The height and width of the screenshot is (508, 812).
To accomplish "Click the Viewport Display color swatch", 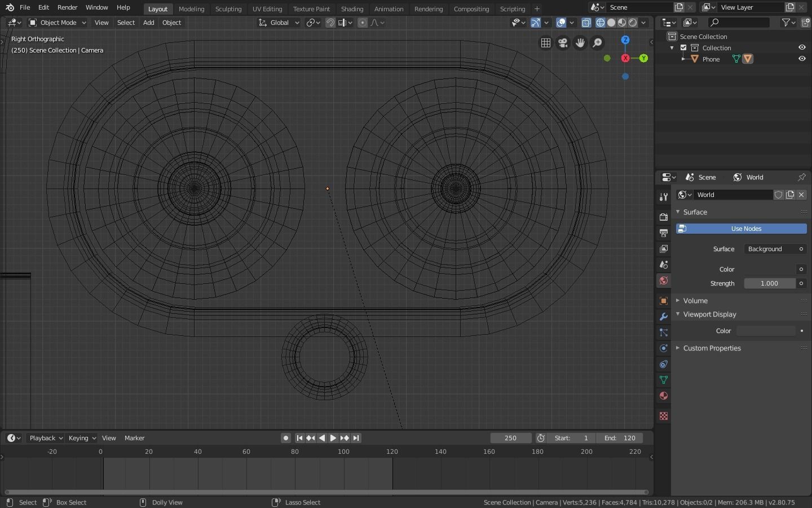I will pyautogui.click(x=766, y=331).
